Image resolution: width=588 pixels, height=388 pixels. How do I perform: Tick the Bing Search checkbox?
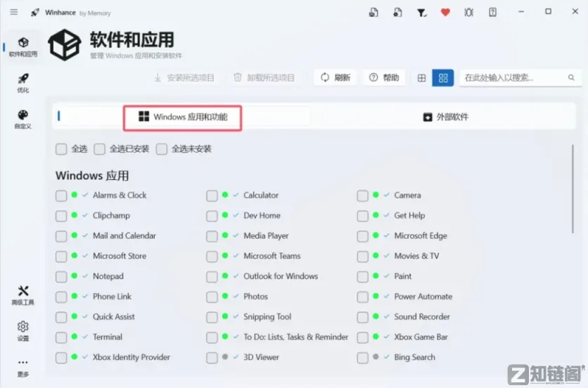coord(363,358)
